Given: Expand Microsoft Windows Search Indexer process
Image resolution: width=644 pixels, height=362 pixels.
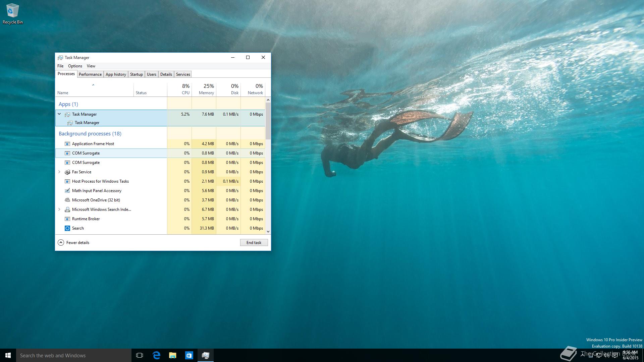Looking at the screenshot, I should point(59,209).
